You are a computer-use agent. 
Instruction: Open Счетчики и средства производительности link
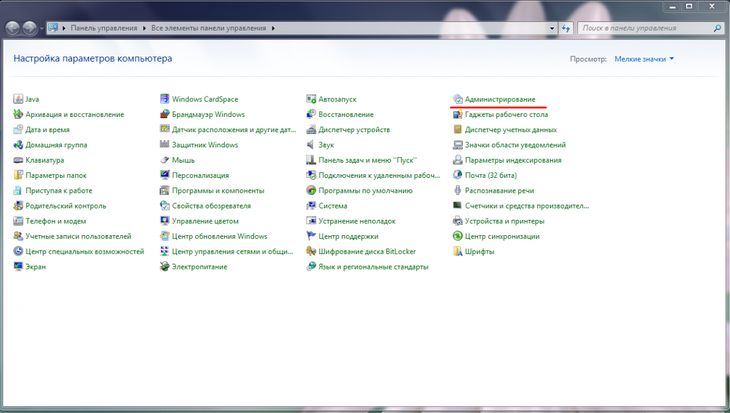(527, 206)
